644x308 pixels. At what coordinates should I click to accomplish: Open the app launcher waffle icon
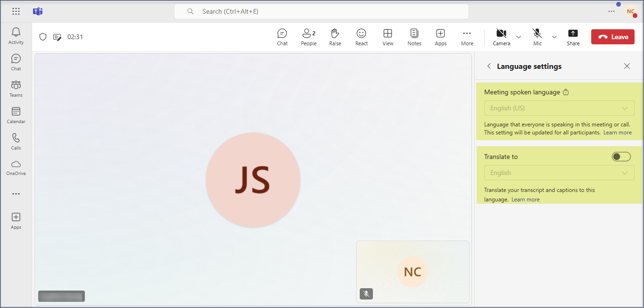[x=16, y=11]
